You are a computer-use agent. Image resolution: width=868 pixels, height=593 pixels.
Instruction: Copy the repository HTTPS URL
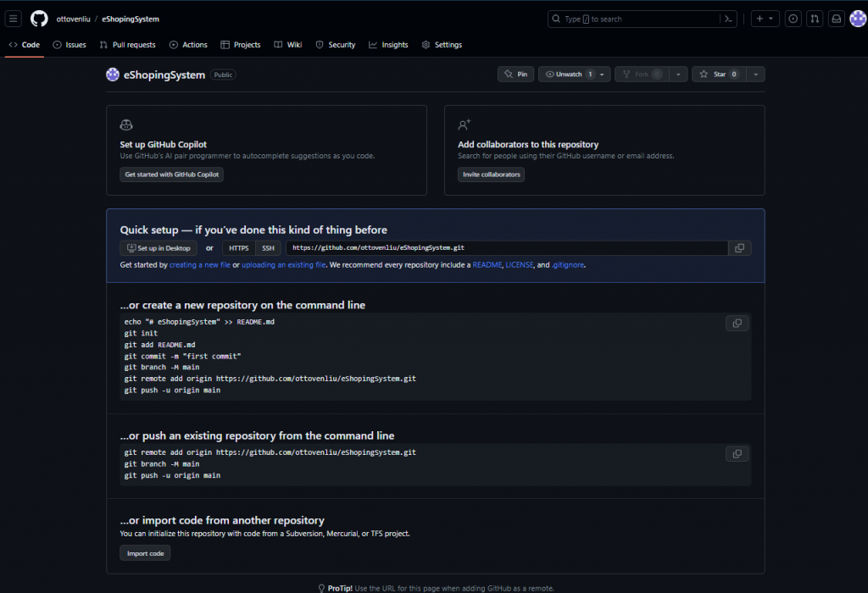click(739, 248)
